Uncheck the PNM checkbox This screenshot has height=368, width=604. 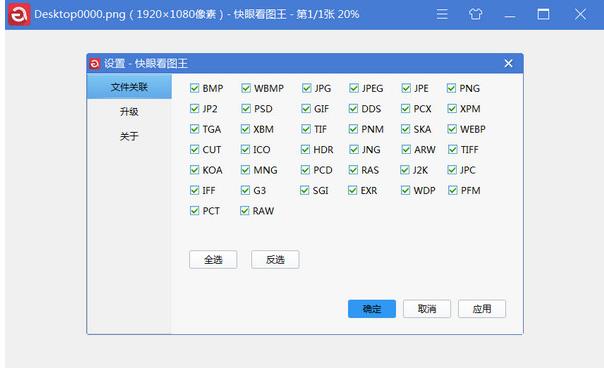353,129
